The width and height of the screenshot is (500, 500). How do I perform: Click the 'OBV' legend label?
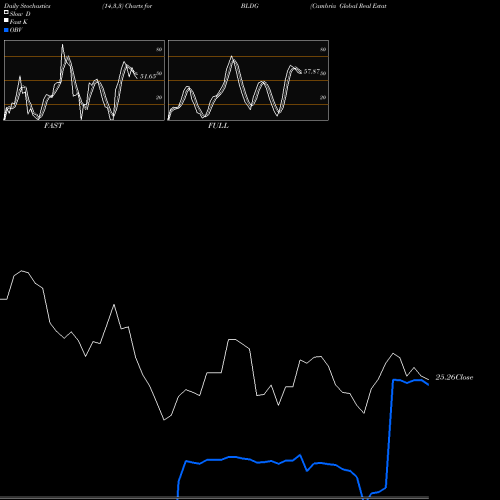pos(16,30)
